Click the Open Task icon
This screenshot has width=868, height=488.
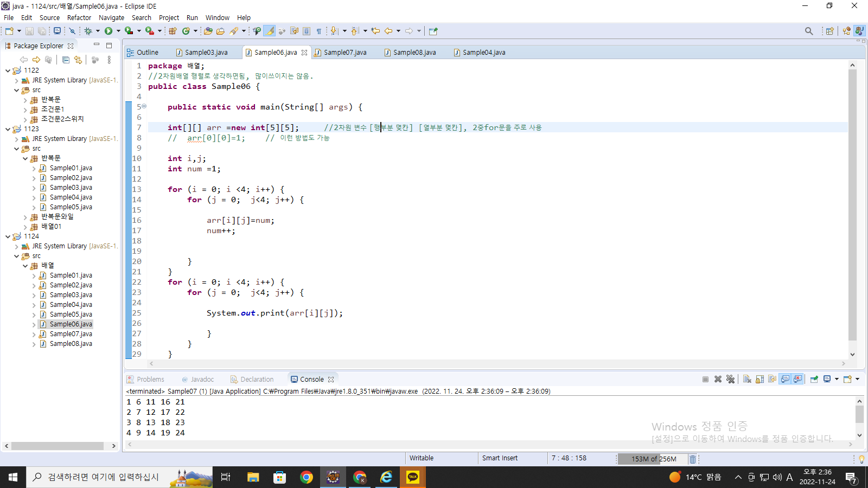pyautogui.click(x=220, y=31)
